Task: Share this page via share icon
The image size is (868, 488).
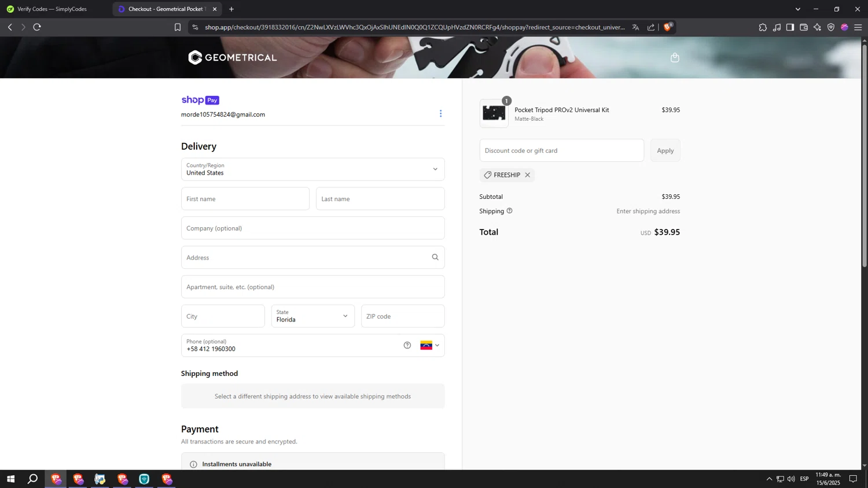Action: (651, 27)
